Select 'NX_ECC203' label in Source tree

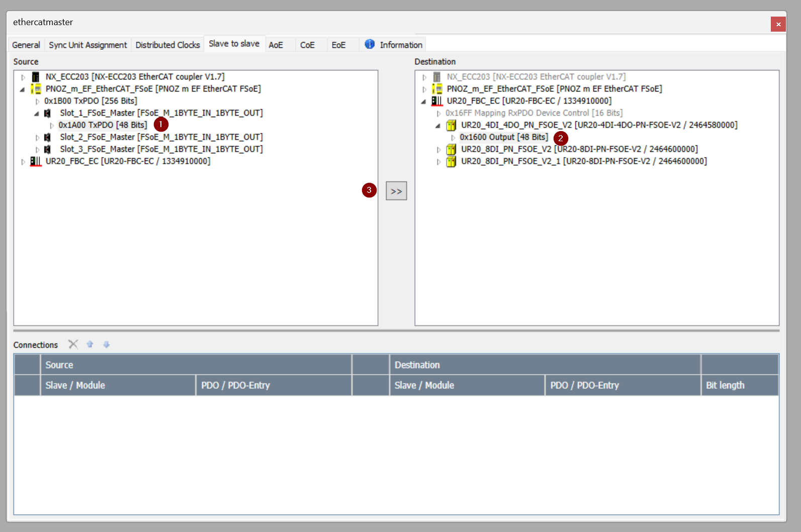tap(135, 77)
